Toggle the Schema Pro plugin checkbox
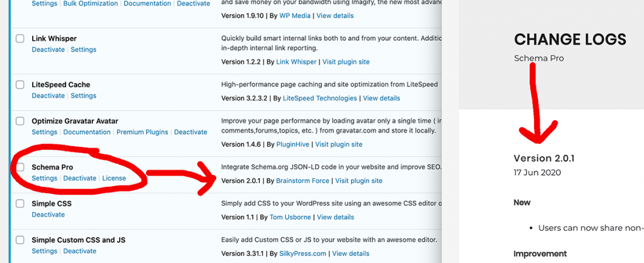Viewport: 644px width, 263px height. (x=21, y=167)
